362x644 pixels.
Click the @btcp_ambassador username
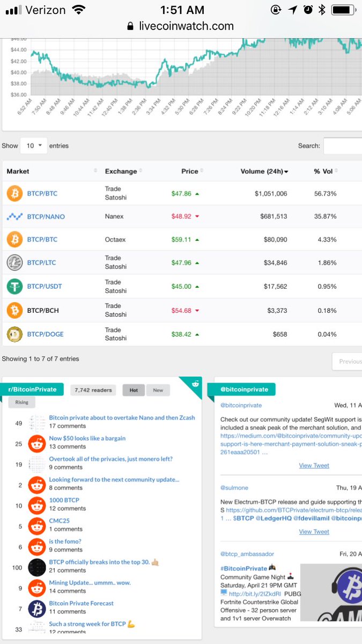pos(247,554)
